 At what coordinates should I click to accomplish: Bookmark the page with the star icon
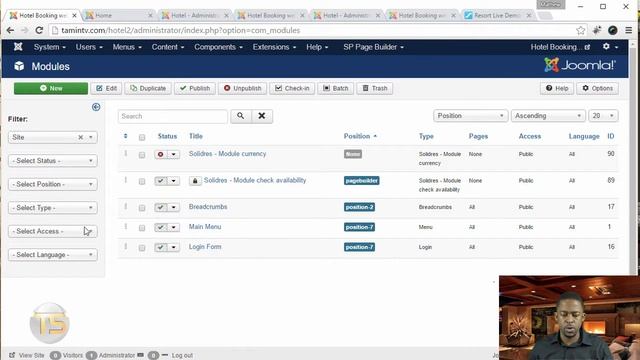tap(580, 30)
